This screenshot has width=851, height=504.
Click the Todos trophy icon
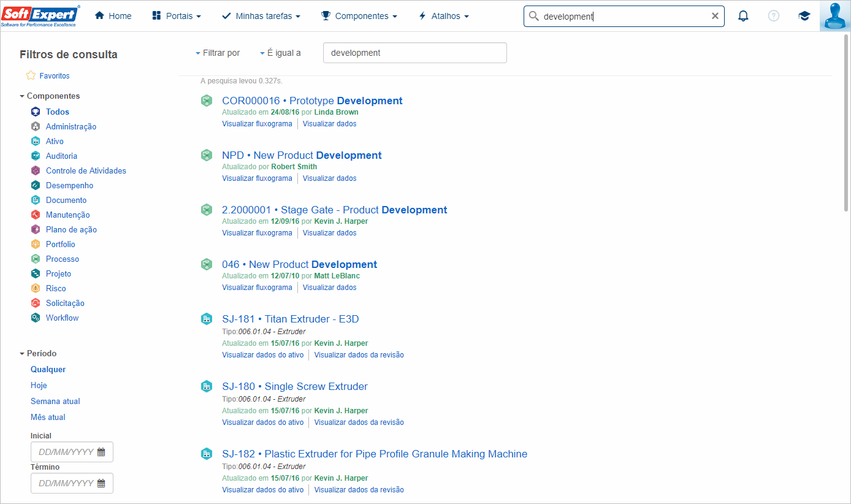coord(35,112)
